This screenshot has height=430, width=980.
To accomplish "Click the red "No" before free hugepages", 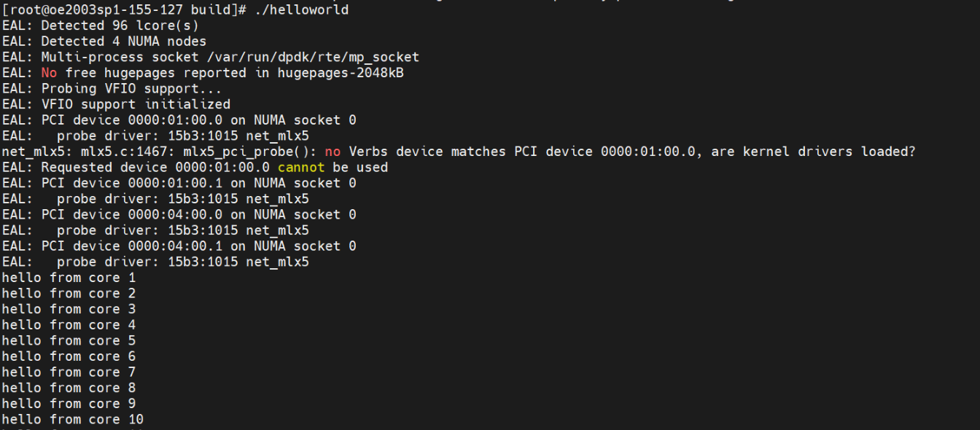I will pos(49,73).
